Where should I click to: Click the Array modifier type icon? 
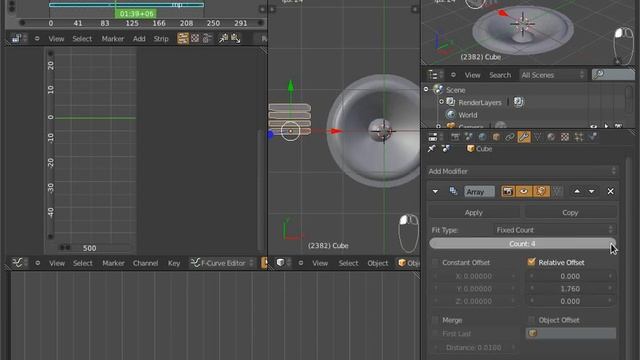(x=453, y=191)
